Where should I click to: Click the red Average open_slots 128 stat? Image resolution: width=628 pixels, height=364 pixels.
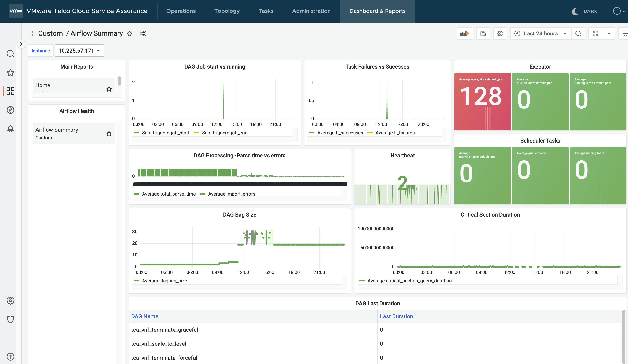coord(483,101)
